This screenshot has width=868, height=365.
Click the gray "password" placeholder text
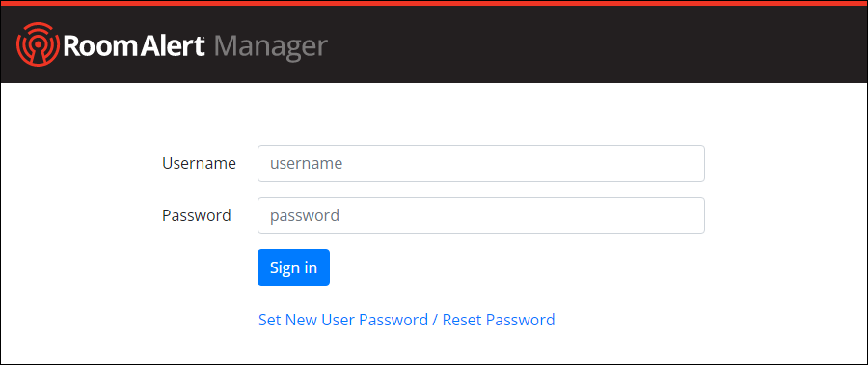click(x=305, y=216)
